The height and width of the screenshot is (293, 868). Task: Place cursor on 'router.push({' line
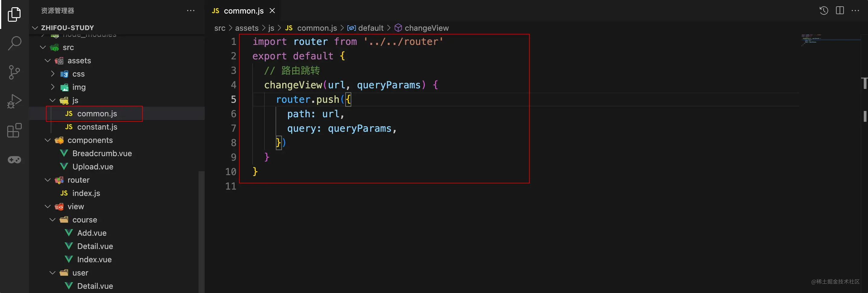[x=313, y=99]
